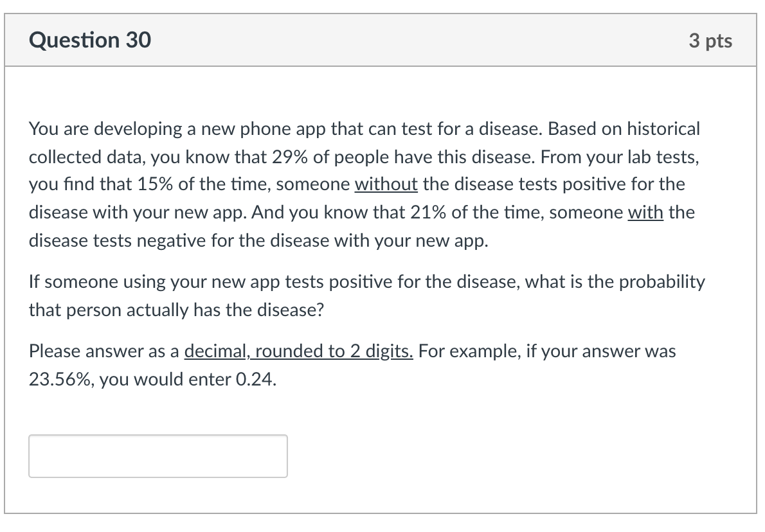The height and width of the screenshot is (532, 765).
Task: Click the 3 pts label
Action: coord(711,40)
